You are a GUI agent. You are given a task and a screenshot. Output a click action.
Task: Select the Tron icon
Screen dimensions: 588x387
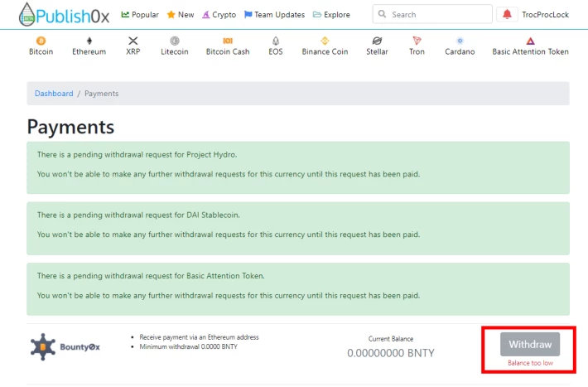coord(417,41)
